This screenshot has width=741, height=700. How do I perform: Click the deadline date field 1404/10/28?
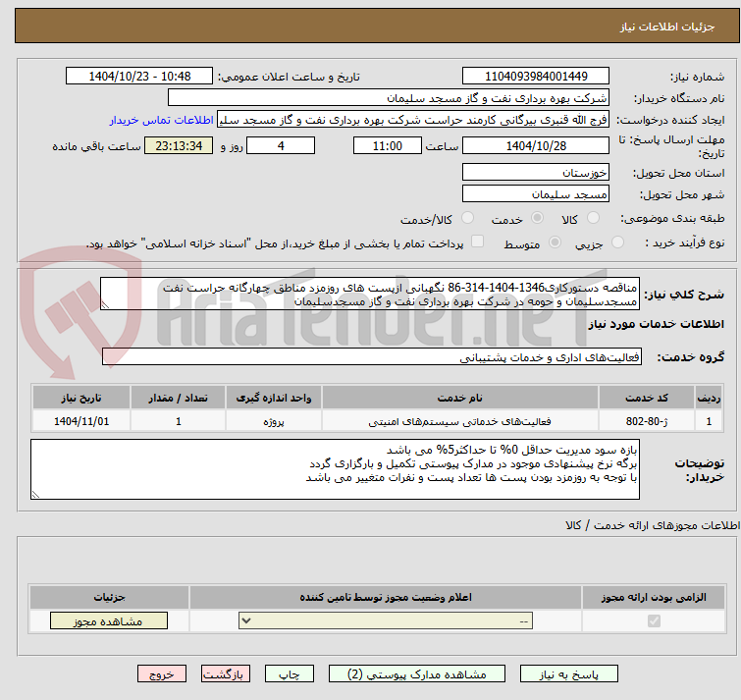pos(536,145)
